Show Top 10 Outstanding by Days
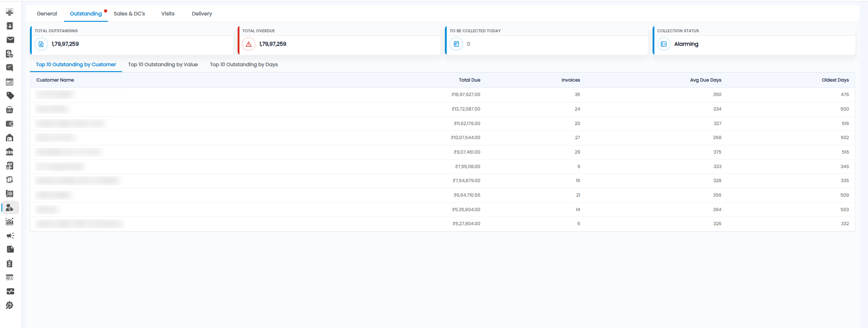 click(244, 64)
